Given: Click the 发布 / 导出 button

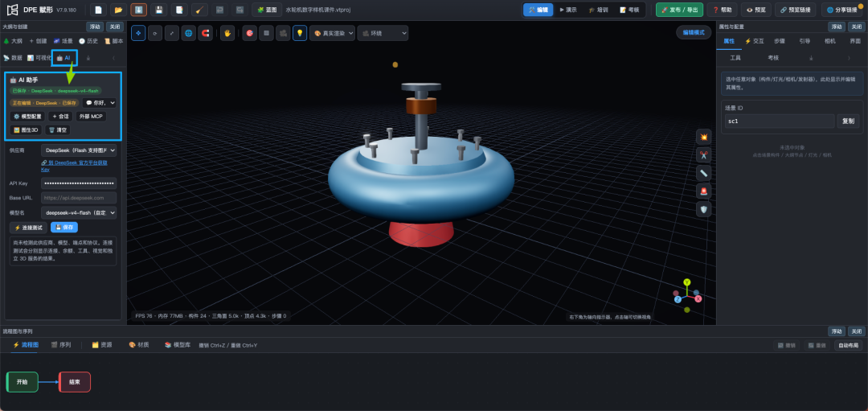Looking at the screenshot, I should tap(680, 10).
